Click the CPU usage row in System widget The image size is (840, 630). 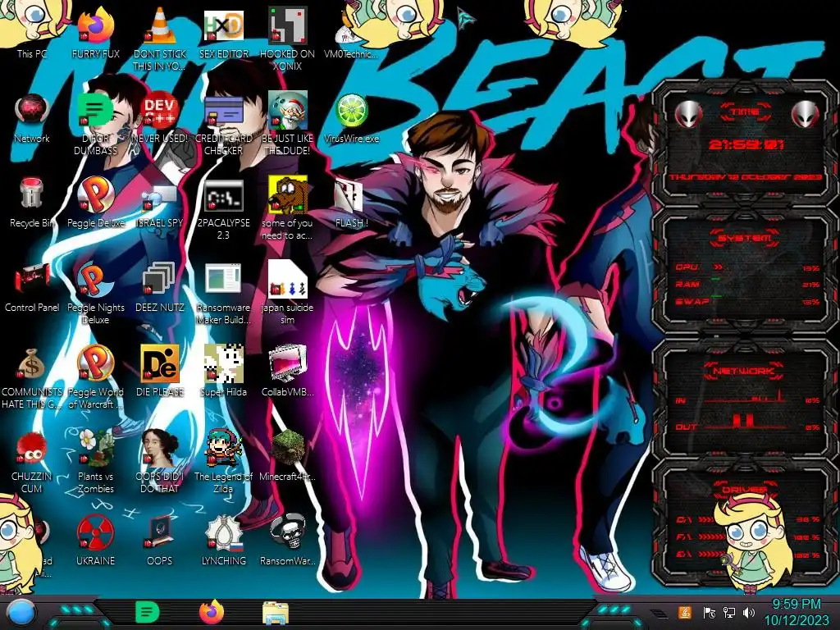click(x=747, y=267)
